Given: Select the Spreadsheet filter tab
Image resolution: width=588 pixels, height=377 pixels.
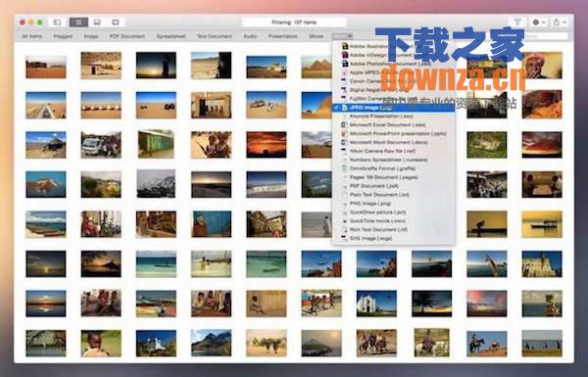Looking at the screenshot, I should 171,36.
